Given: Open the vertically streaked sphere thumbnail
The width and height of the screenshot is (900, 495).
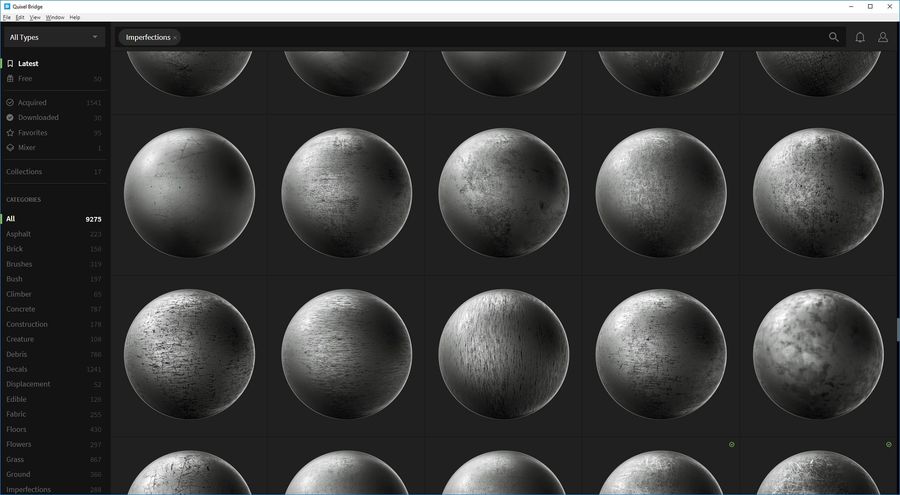Looking at the screenshot, I should tap(503, 354).
